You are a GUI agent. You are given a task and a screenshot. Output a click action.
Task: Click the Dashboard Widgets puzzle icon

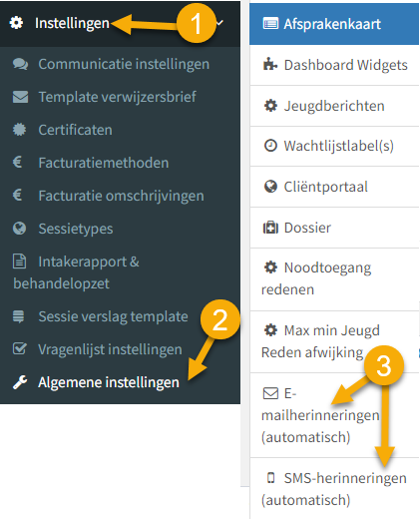point(270,64)
